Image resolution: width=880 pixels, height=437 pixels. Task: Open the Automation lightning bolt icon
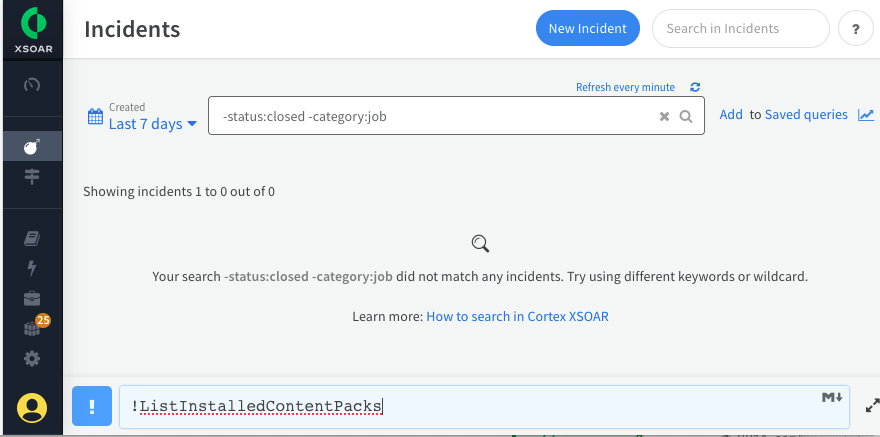tap(31, 268)
